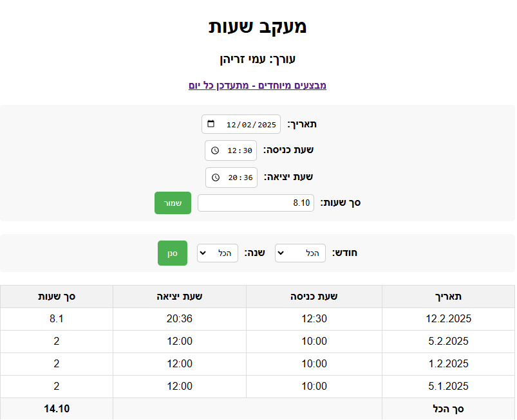This screenshot has height=420, width=517.
Task: Click the clock icon in entry time field
Action: click(x=215, y=151)
